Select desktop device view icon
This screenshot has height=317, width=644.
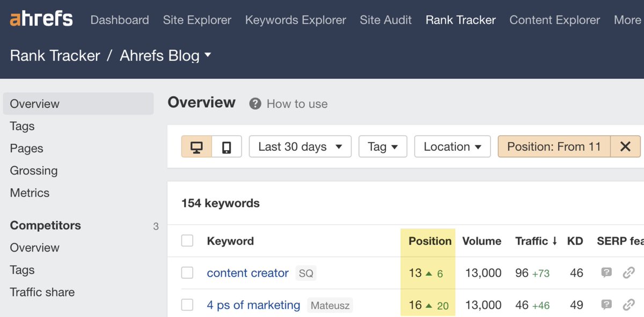point(196,146)
